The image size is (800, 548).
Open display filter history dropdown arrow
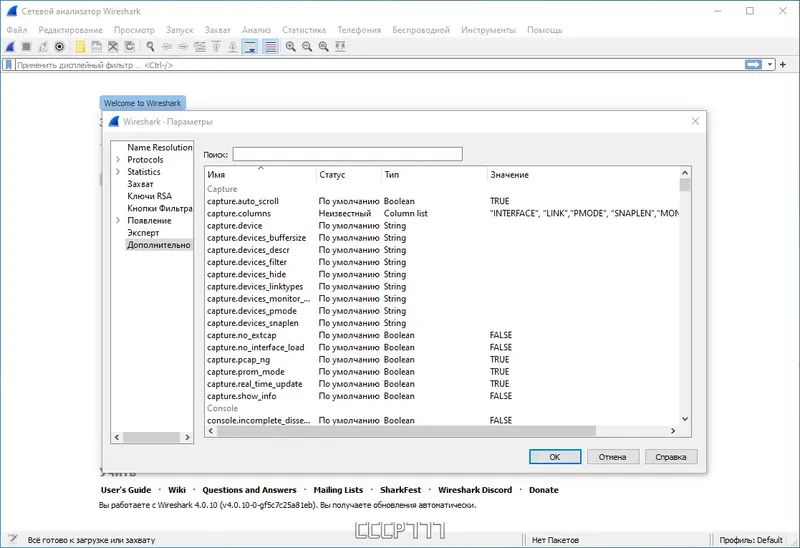[770, 65]
